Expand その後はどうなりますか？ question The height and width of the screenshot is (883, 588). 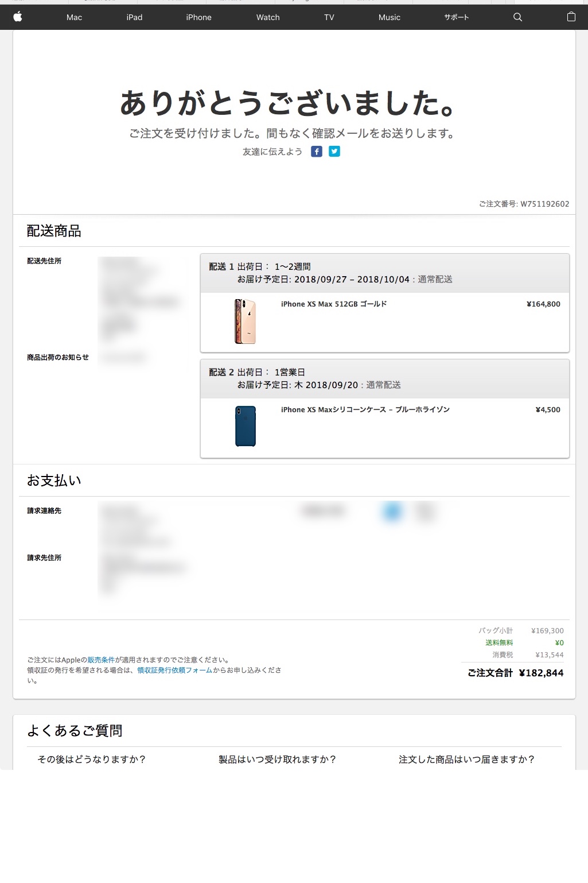point(92,760)
